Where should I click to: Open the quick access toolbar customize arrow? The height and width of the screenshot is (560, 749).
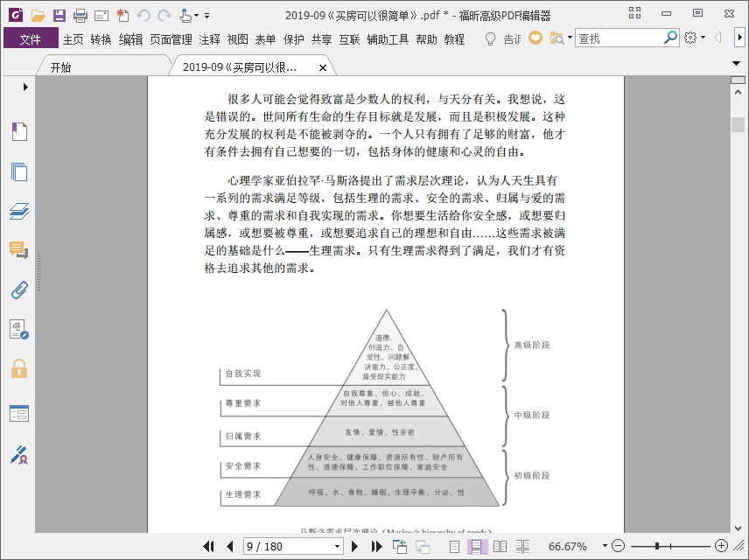[x=206, y=16]
